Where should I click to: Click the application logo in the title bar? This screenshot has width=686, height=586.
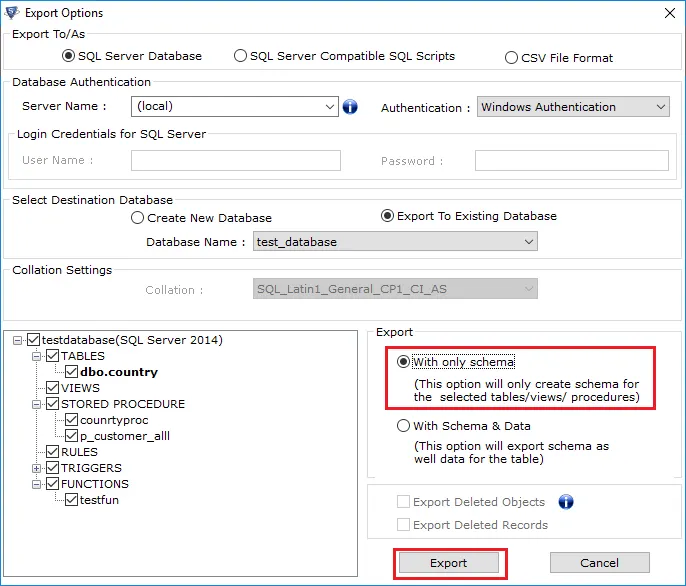(x=12, y=13)
